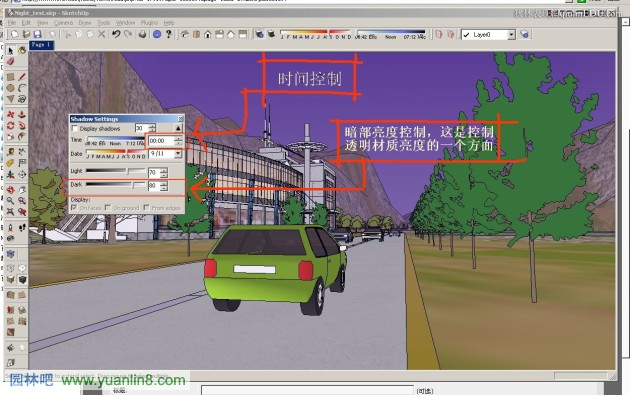
Task: Open the Date dropdown showing 9/11
Action: point(178,154)
